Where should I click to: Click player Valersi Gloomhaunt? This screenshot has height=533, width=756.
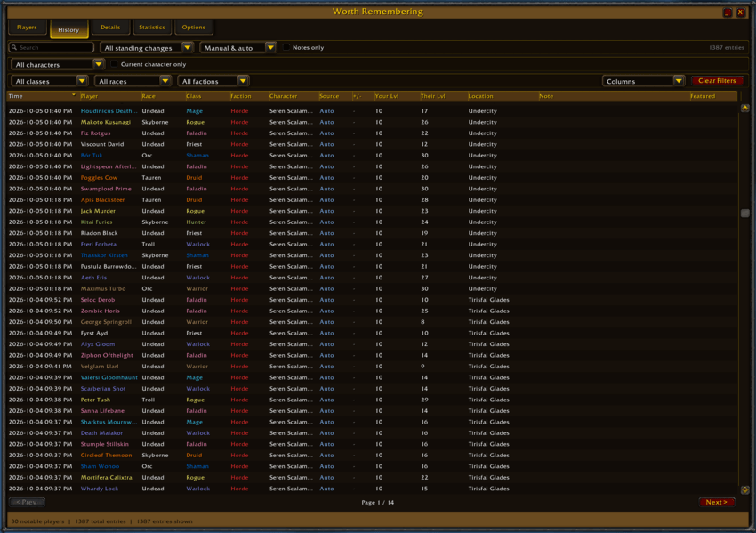tap(109, 377)
